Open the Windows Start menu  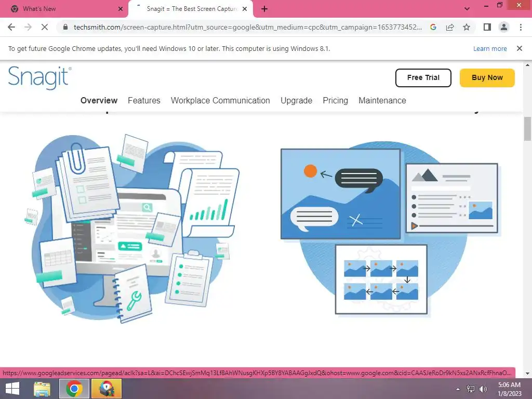click(x=12, y=389)
